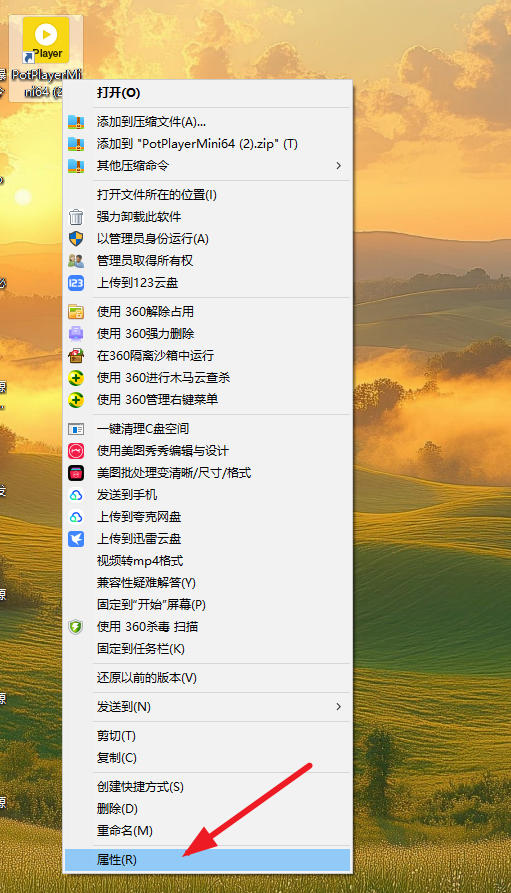511x893 pixels.
Task: Select 删除(D) menu entry
Action: coord(207,809)
